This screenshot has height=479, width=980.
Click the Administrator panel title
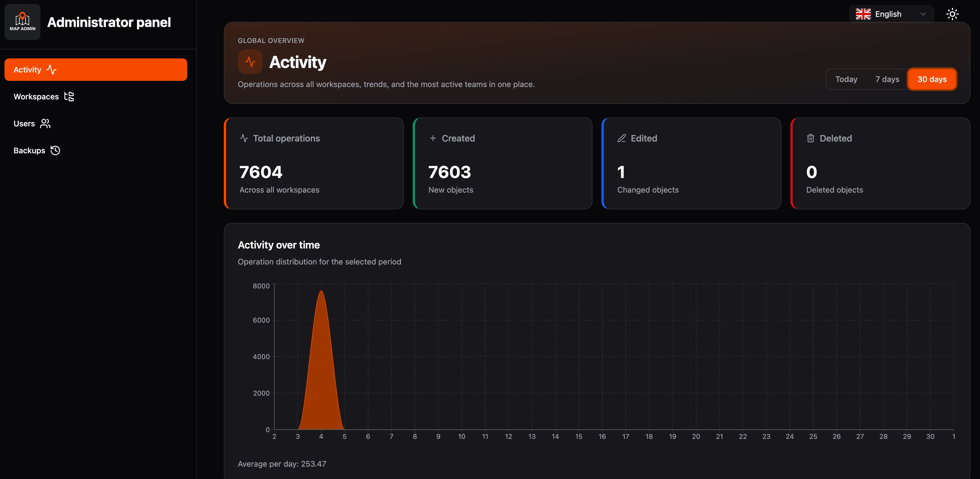109,22
